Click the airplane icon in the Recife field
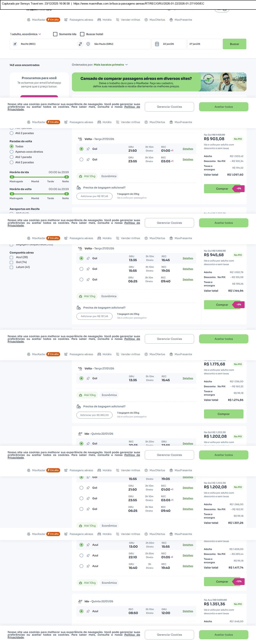This screenshot has width=256, height=644. pyautogui.click(x=15, y=44)
